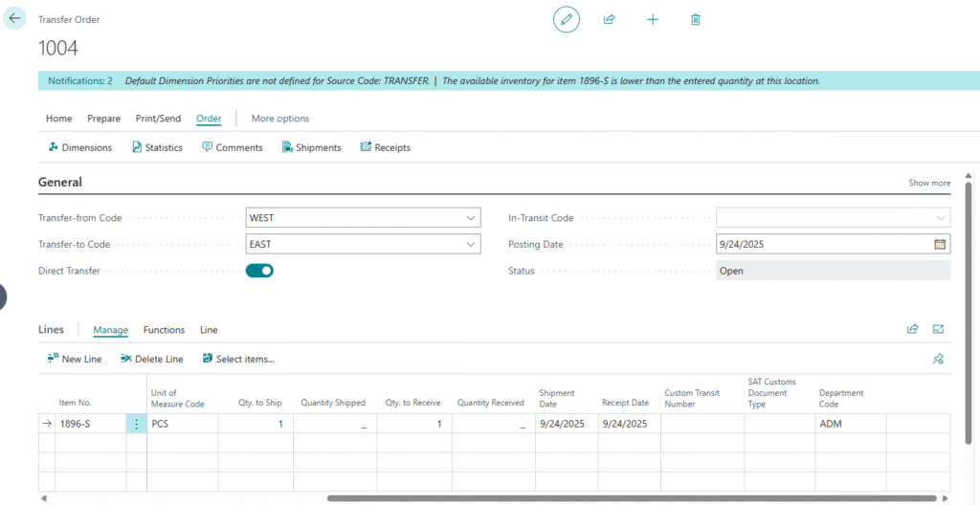Click the New Line button
The image size is (980, 505).
[x=74, y=359]
